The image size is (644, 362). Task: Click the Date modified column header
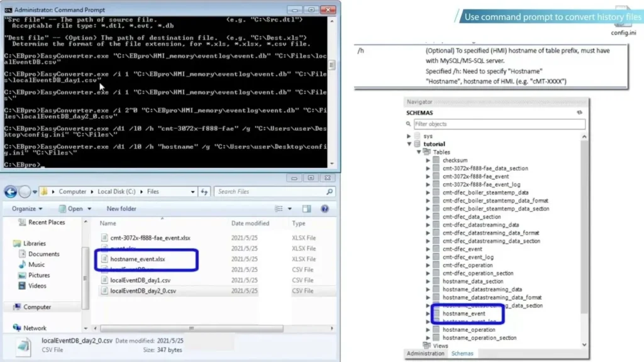coord(250,223)
